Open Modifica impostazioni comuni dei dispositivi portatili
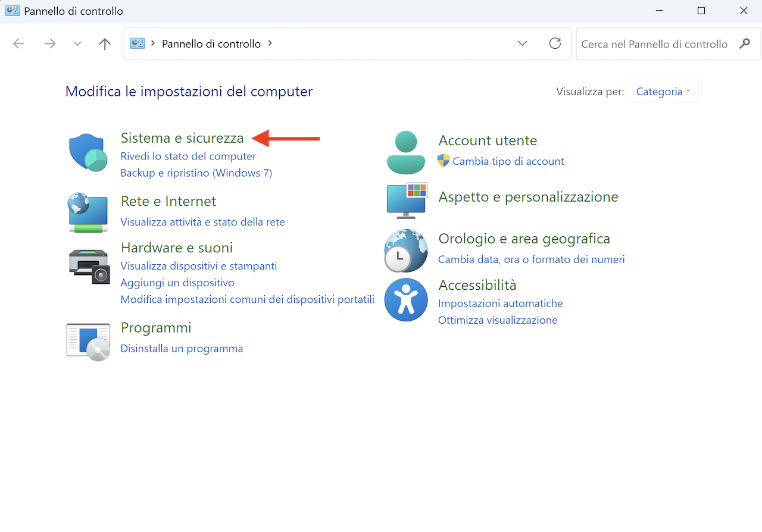762x532 pixels. 247,299
